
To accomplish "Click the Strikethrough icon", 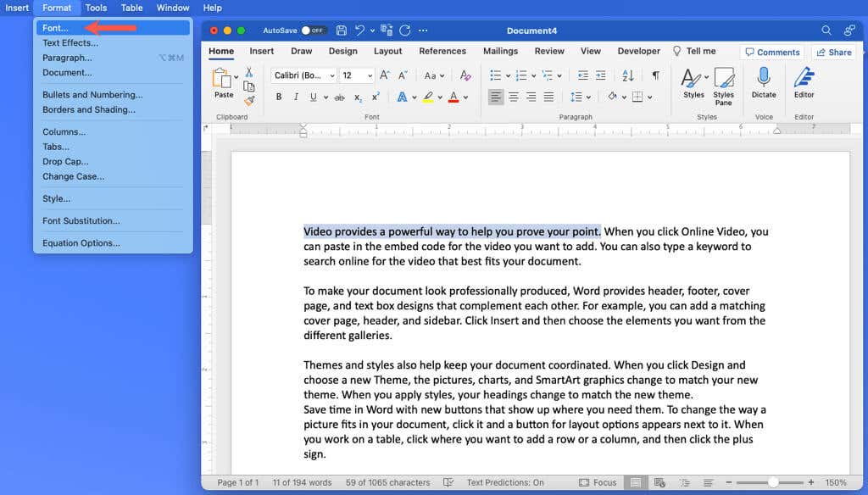I will point(339,97).
